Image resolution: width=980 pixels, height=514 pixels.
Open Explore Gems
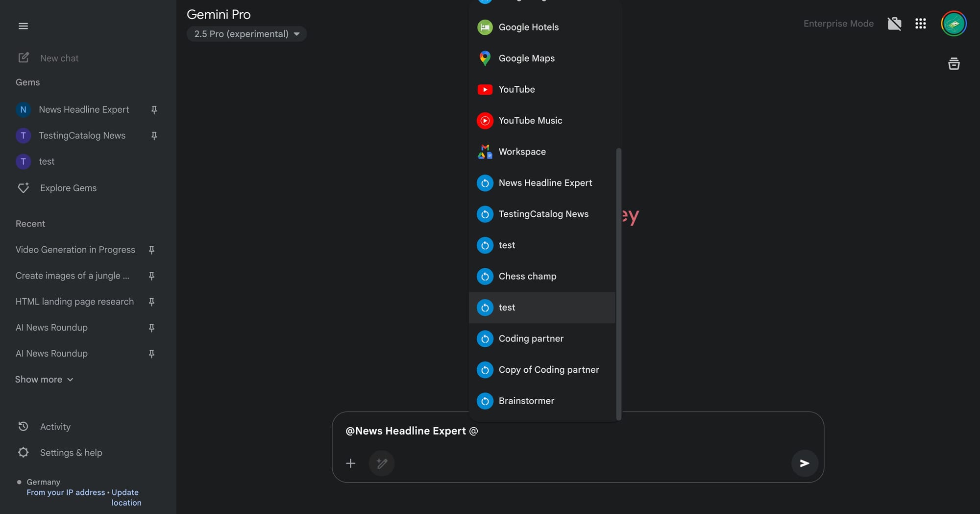(68, 188)
